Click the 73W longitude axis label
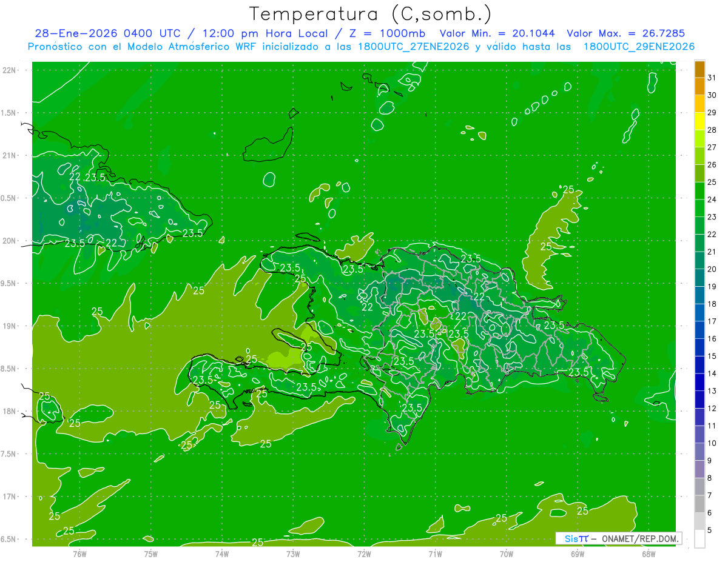The height and width of the screenshot is (562, 728). (x=293, y=554)
